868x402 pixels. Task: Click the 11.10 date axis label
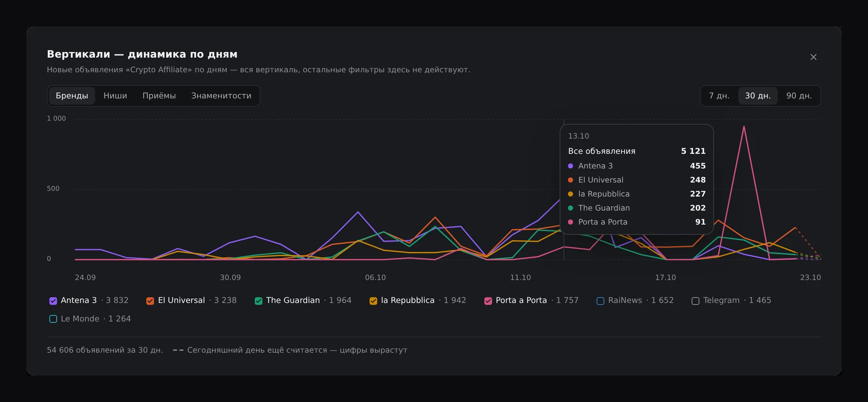tap(520, 278)
